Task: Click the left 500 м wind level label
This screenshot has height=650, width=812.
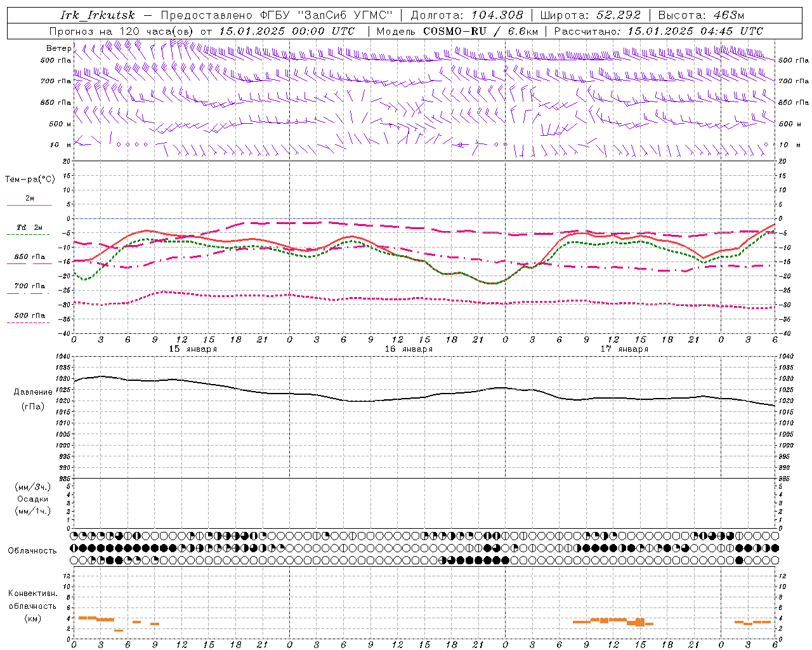Action: 60,124
